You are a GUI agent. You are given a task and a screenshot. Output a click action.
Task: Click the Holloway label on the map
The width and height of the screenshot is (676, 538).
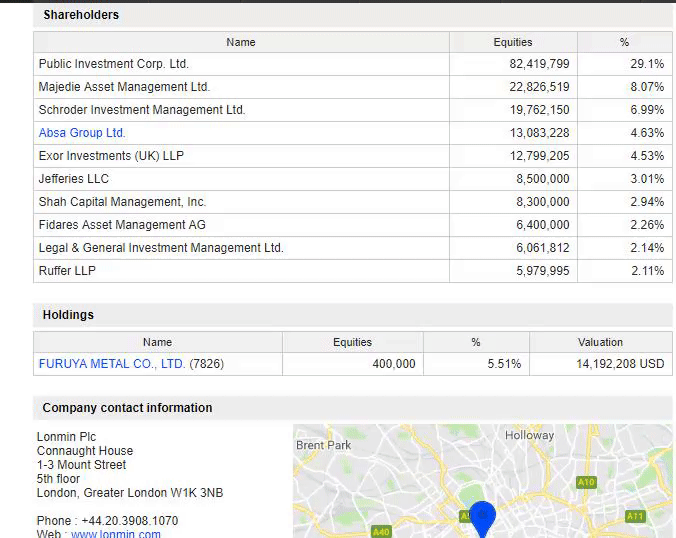(529, 435)
